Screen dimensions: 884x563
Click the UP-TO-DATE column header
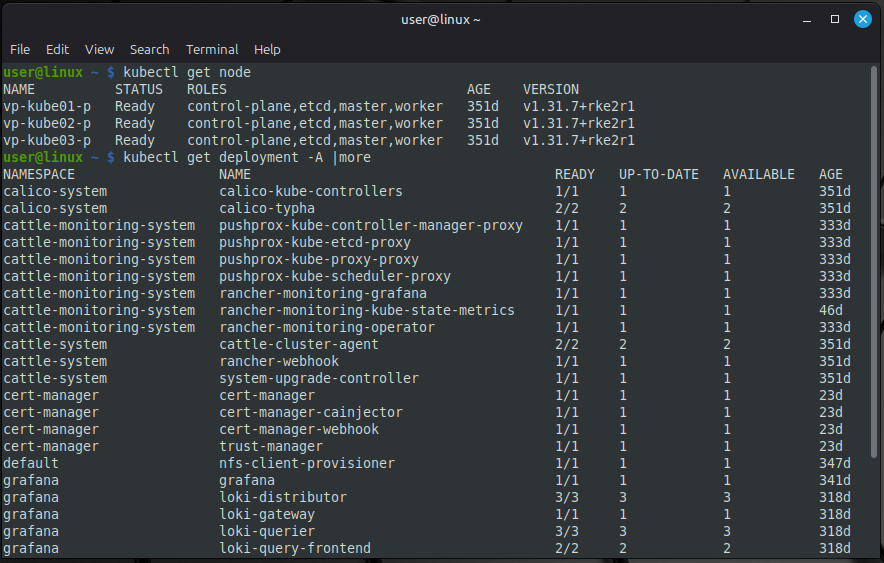[x=658, y=174]
